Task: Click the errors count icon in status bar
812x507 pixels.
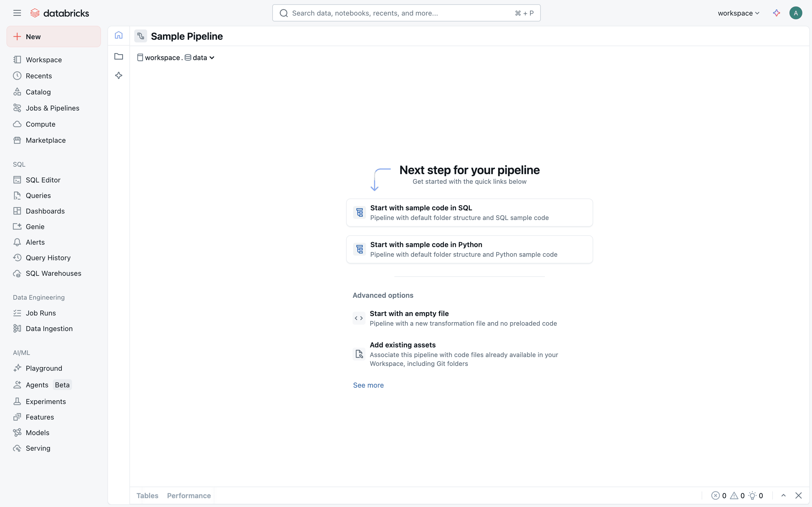Action: coord(715,495)
